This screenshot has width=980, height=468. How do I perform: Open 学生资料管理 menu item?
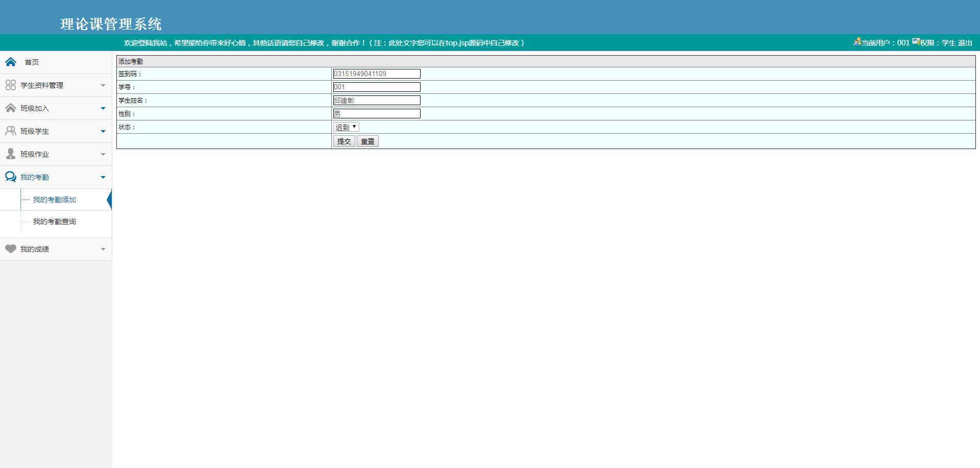[42, 85]
